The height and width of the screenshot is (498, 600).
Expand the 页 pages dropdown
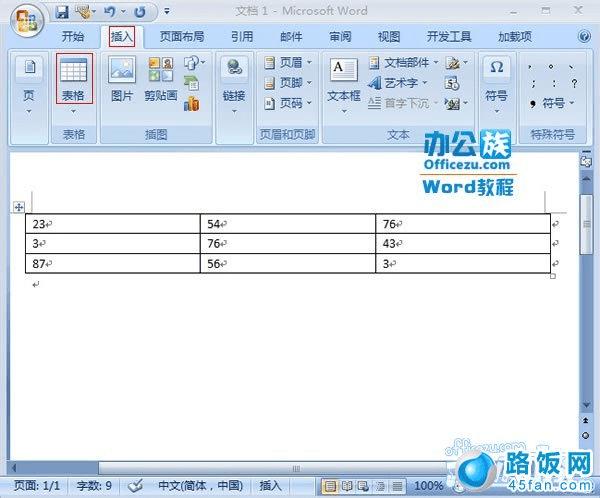tap(29, 112)
